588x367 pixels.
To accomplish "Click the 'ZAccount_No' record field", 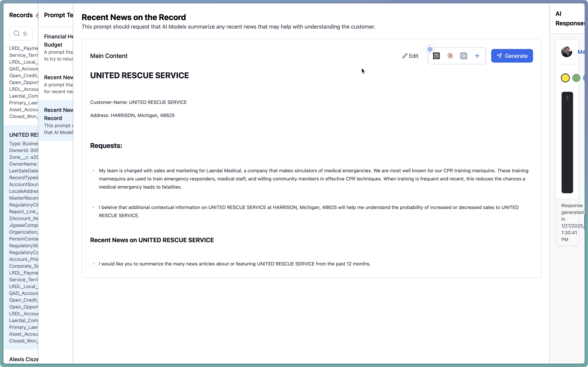I will (x=24, y=218).
